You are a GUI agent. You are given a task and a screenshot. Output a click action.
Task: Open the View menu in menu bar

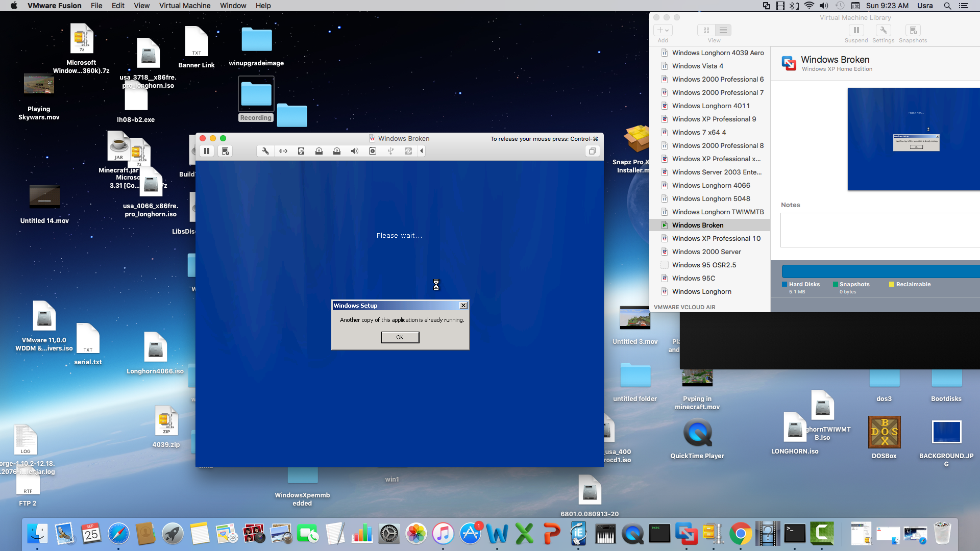click(142, 6)
